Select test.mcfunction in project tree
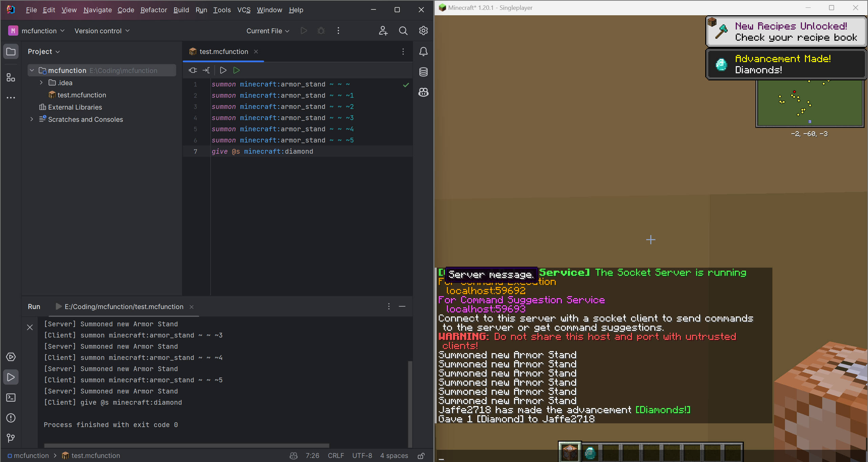This screenshot has height=462, width=868. pyautogui.click(x=77, y=95)
